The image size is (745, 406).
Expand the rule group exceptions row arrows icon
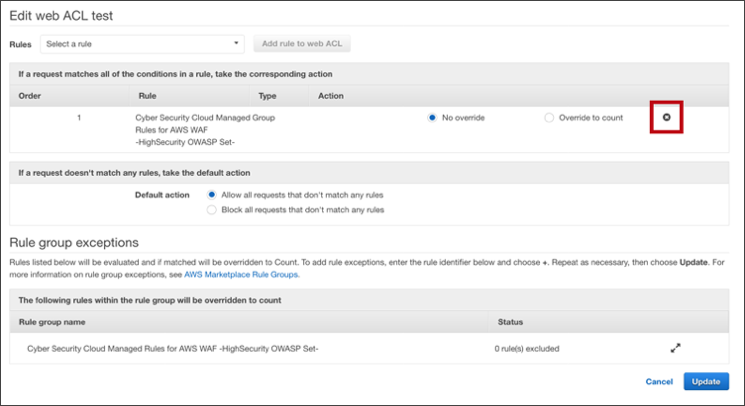click(675, 348)
